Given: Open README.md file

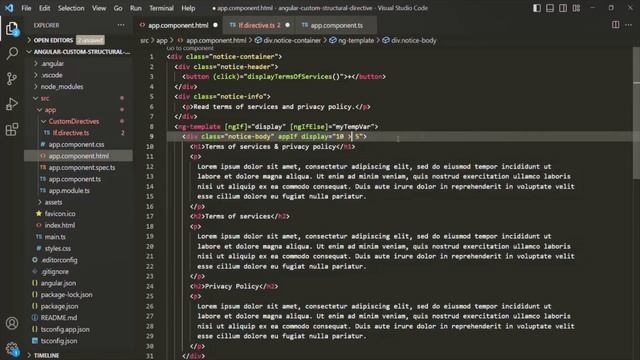Looking at the screenshot, I should click(58, 318).
